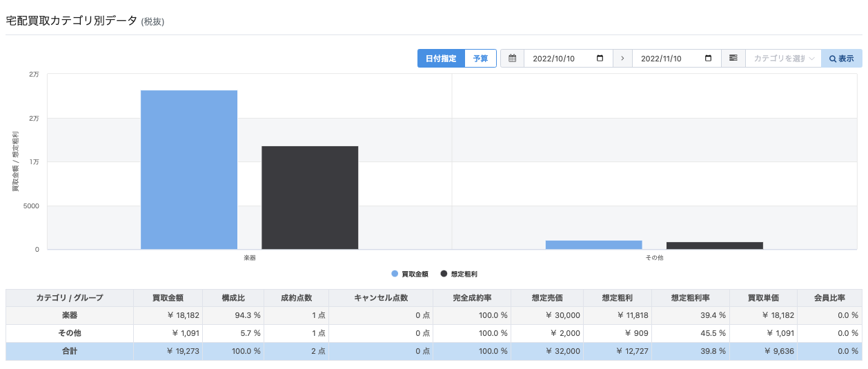Click the dark 想定粗利 bar for その他

pyautogui.click(x=715, y=246)
